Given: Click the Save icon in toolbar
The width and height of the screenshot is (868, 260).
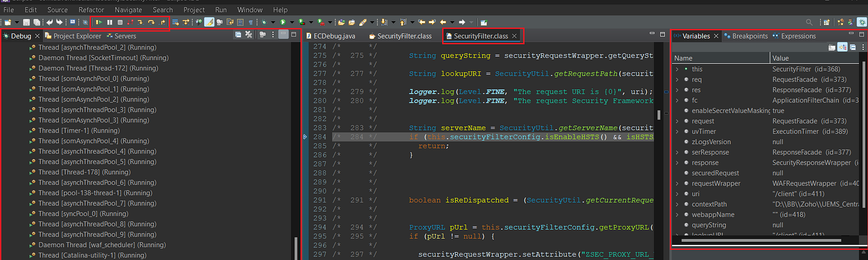Looking at the screenshot, I should pos(26,22).
